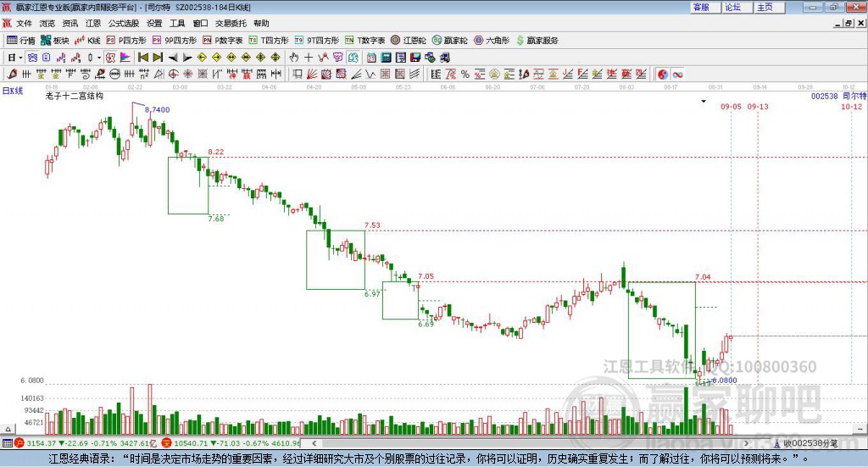Image resolution: width=868 pixels, height=467 pixels.
Task: Click the 收002538分笔 status bar entry
Action: pyautogui.click(x=805, y=443)
